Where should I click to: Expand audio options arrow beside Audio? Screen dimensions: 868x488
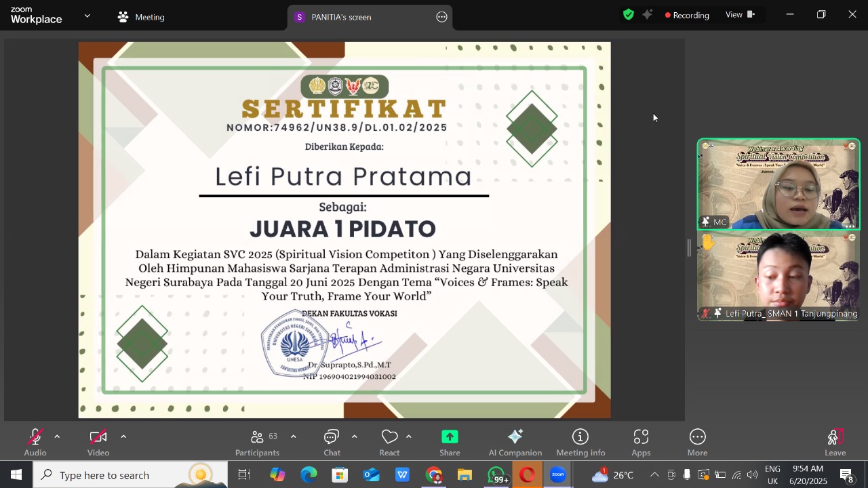click(x=57, y=436)
